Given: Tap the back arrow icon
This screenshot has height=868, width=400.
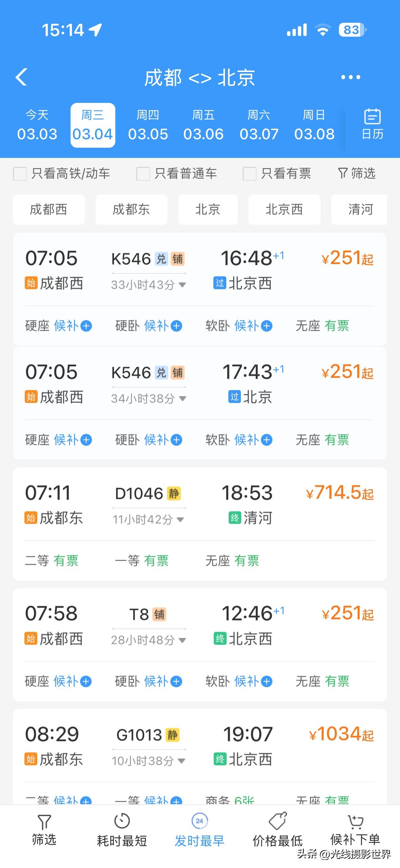Looking at the screenshot, I should [21, 77].
